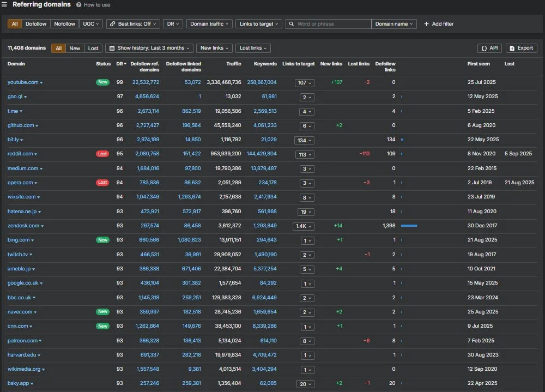
Task: Open wixsite.com dofollow linked domains 1,293,674
Action: (190, 197)
